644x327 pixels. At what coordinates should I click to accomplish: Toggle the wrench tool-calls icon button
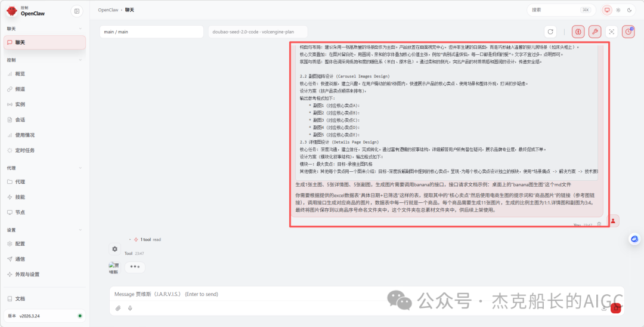pyautogui.click(x=595, y=32)
